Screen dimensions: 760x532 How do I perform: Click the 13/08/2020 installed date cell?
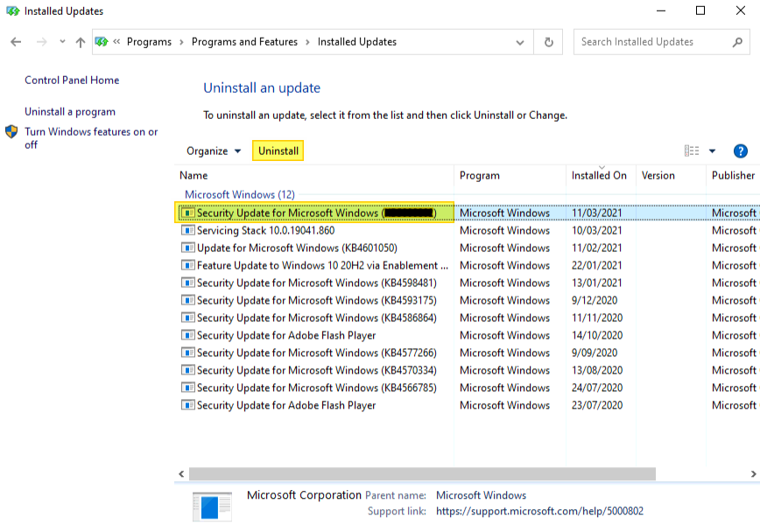[x=597, y=369]
